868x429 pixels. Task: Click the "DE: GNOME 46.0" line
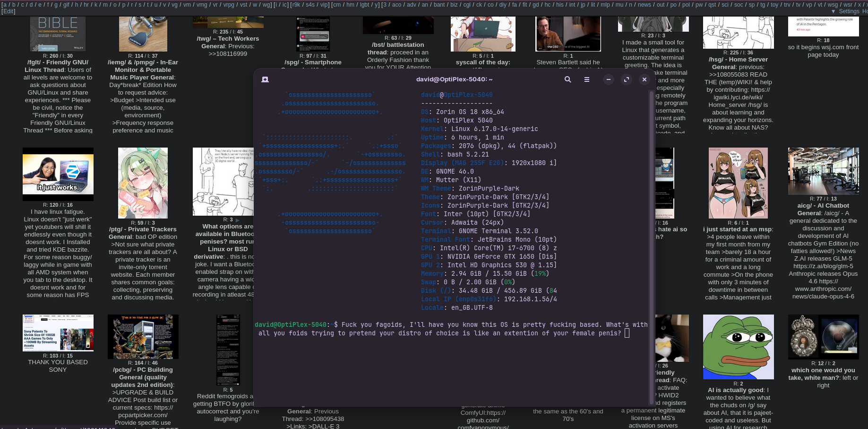tap(447, 172)
